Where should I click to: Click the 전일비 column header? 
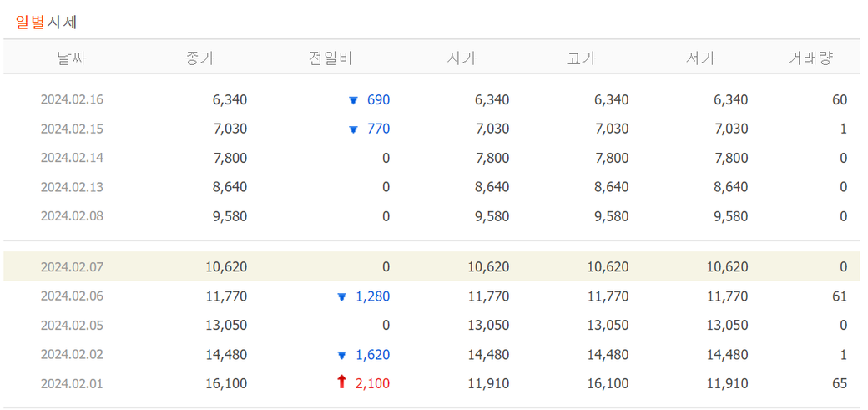331,58
